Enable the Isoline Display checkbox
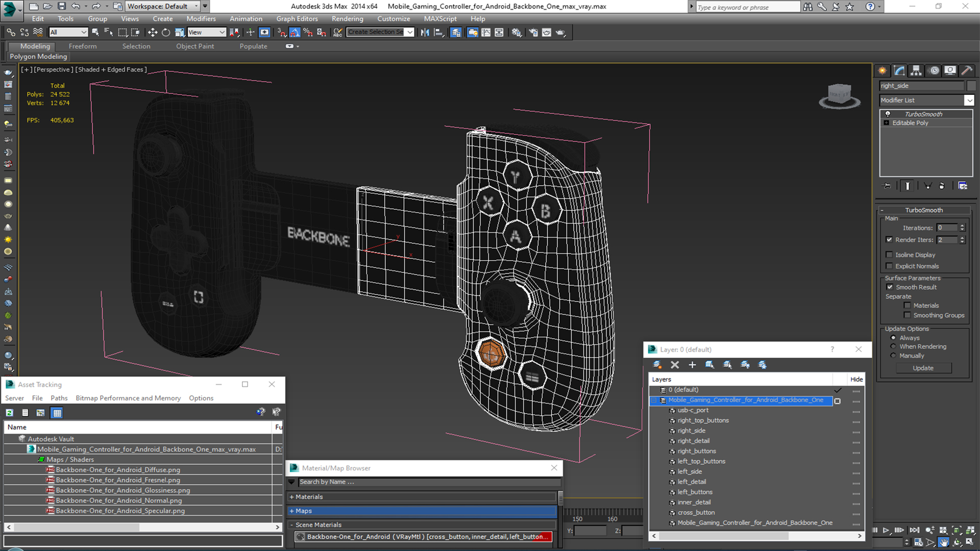This screenshot has width=980, height=551. point(889,255)
